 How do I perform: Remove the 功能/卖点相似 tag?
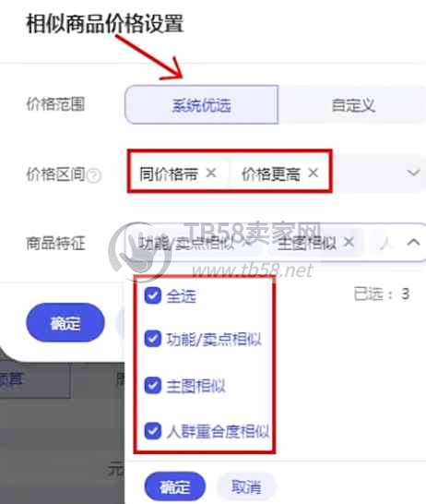point(246,242)
